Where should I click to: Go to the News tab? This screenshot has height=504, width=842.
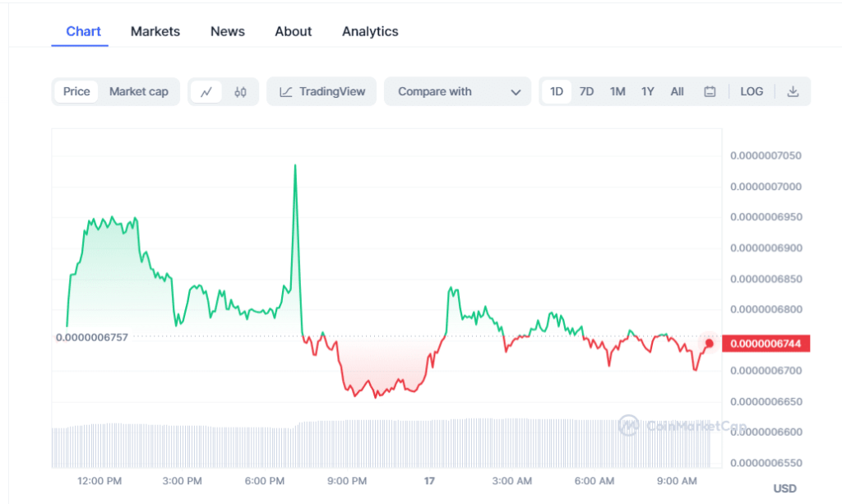click(x=228, y=31)
